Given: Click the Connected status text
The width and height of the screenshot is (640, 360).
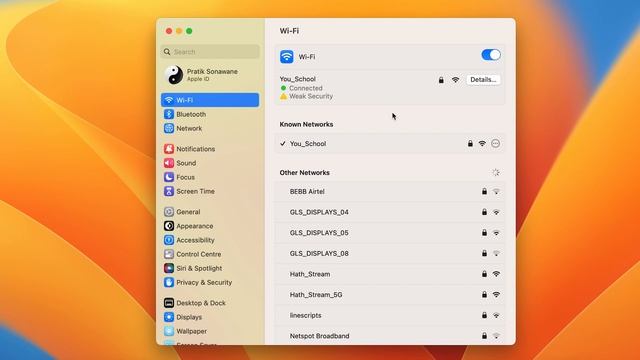Looking at the screenshot, I should (306, 88).
